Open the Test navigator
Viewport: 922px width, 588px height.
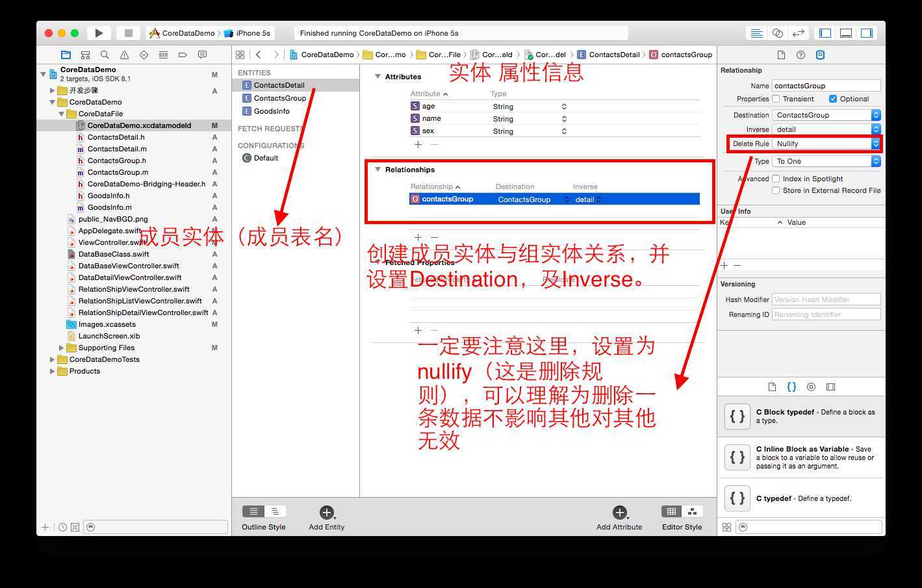(x=144, y=55)
